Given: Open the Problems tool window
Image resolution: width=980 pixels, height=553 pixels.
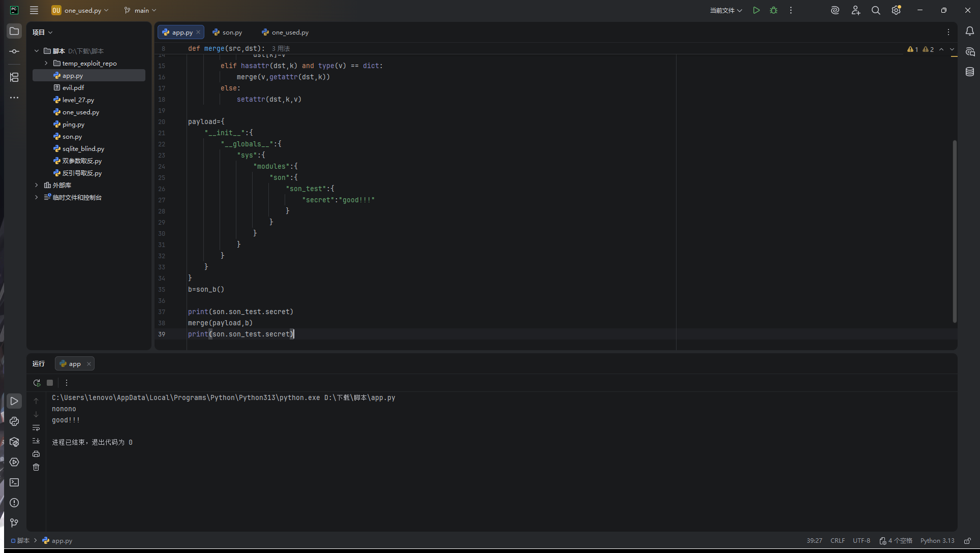Looking at the screenshot, I should tap(14, 503).
